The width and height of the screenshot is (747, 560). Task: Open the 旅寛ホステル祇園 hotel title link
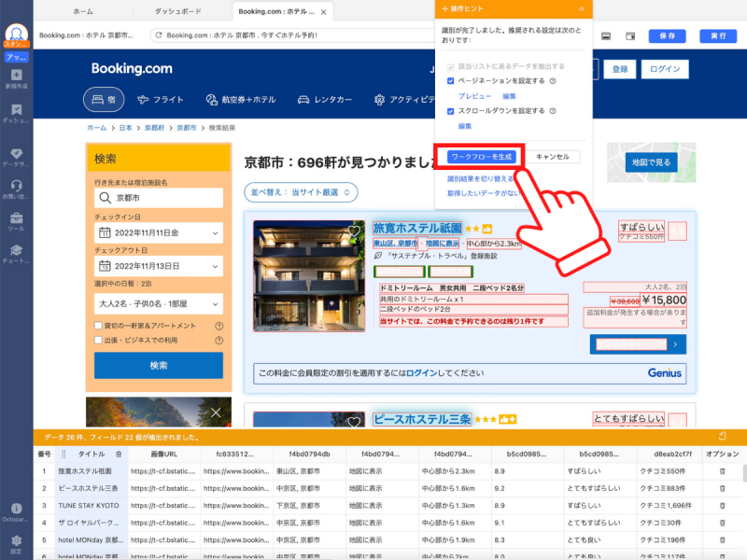[417, 228]
